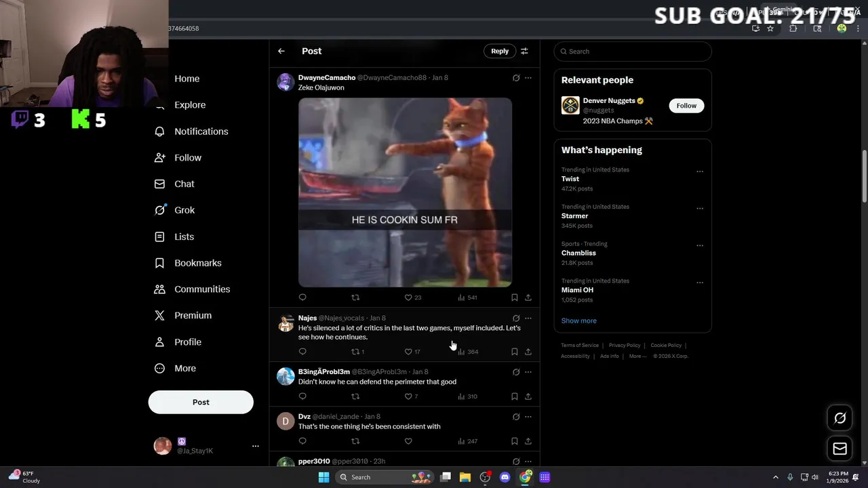Open more options on Dvz's post
Viewport: 868px width, 488px height.
click(528, 417)
